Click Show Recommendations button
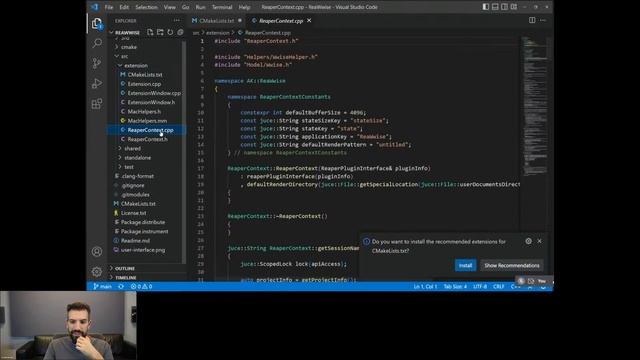The height and width of the screenshot is (360, 640). tap(512, 265)
